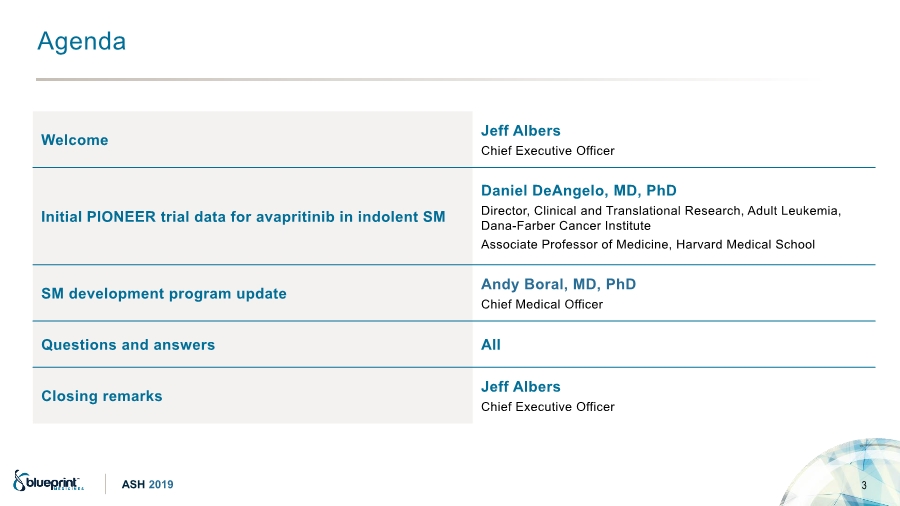This screenshot has height=506, width=900.
Task: Click the slide number 3
Action: tap(864, 485)
